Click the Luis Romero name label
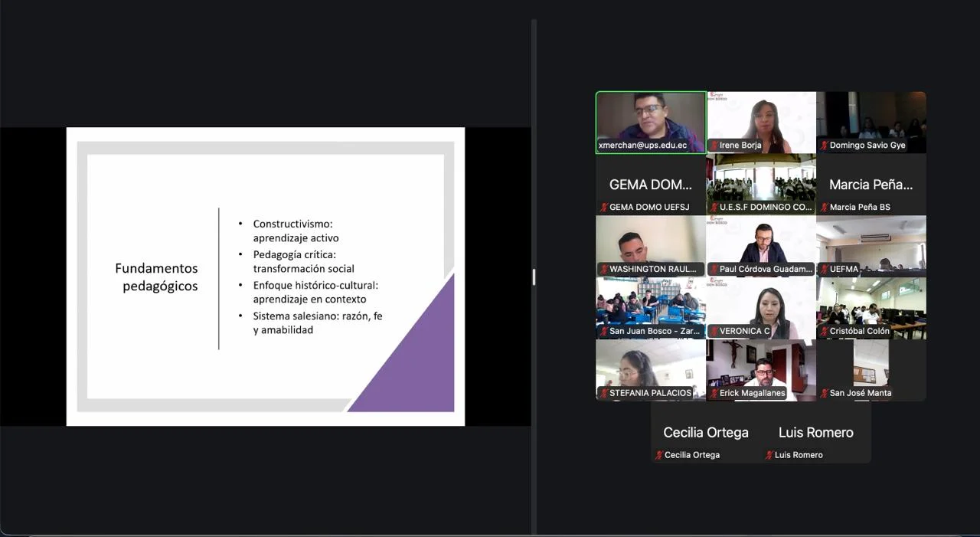The height and width of the screenshot is (537, 980). 799,455
